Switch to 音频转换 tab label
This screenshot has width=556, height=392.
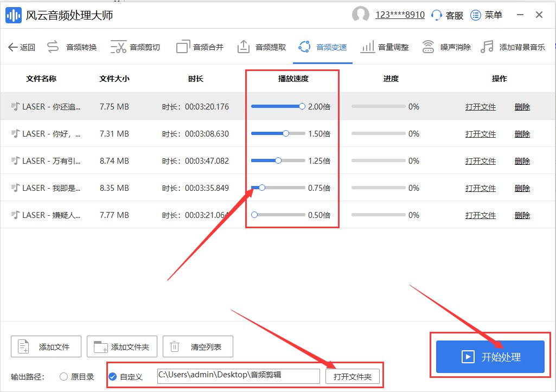point(81,47)
